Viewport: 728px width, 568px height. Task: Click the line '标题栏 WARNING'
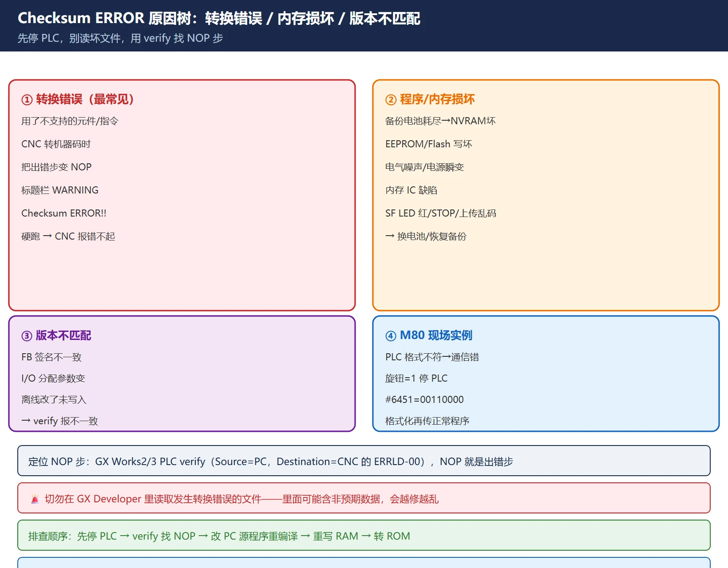coord(60,190)
